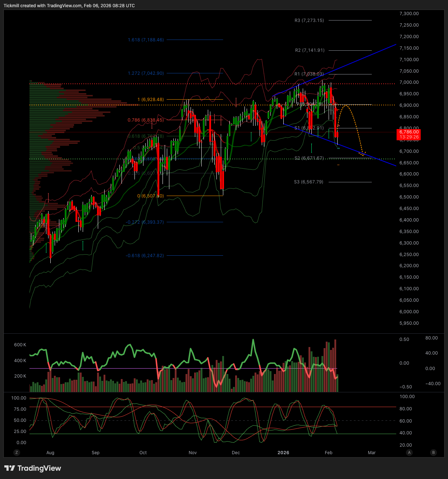Click the TradingView logo
Viewport: 448px width, 479px height.
point(33,468)
